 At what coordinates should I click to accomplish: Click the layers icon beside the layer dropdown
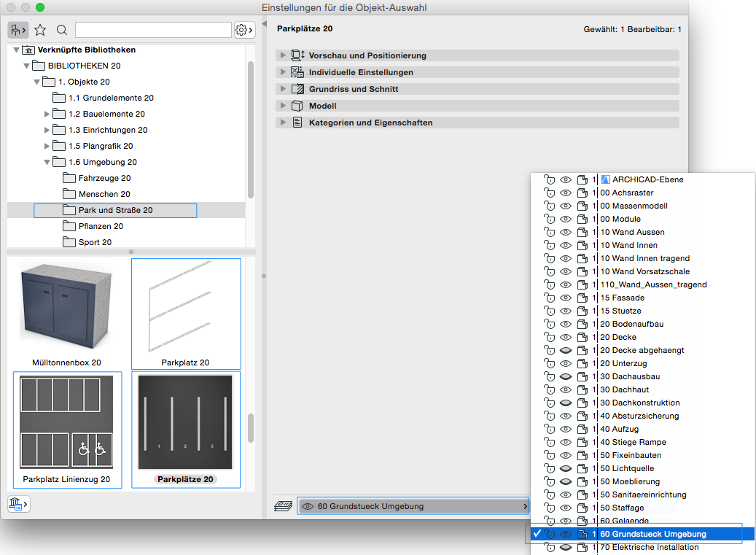(x=283, y=506)
